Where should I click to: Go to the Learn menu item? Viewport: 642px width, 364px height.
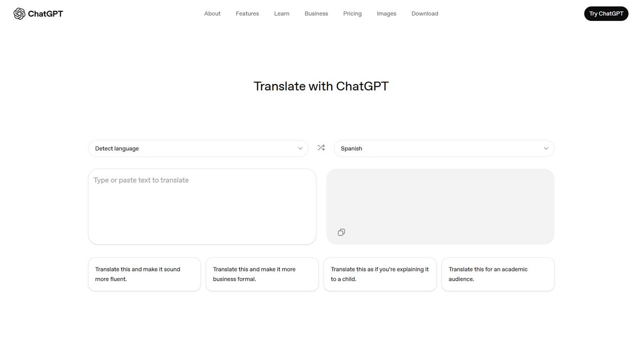[x=282, y=14]
